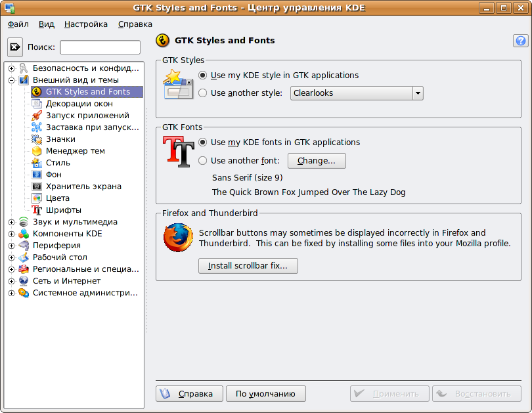Select Use my KDE style radio button

(x=203, y=76)
